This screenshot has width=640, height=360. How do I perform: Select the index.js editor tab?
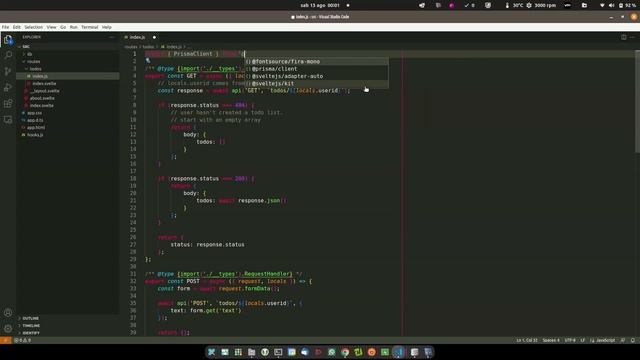tap(140, 37)
